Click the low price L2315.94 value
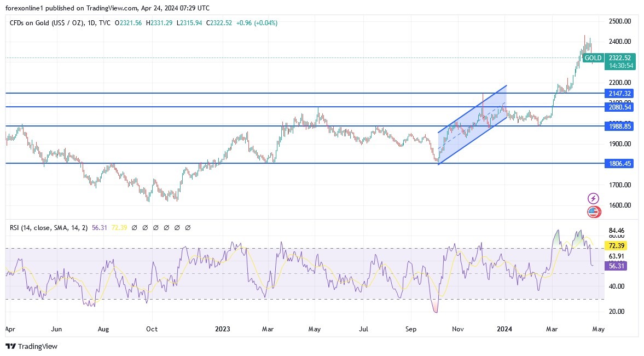644x356 pixels. click(189, 23)
